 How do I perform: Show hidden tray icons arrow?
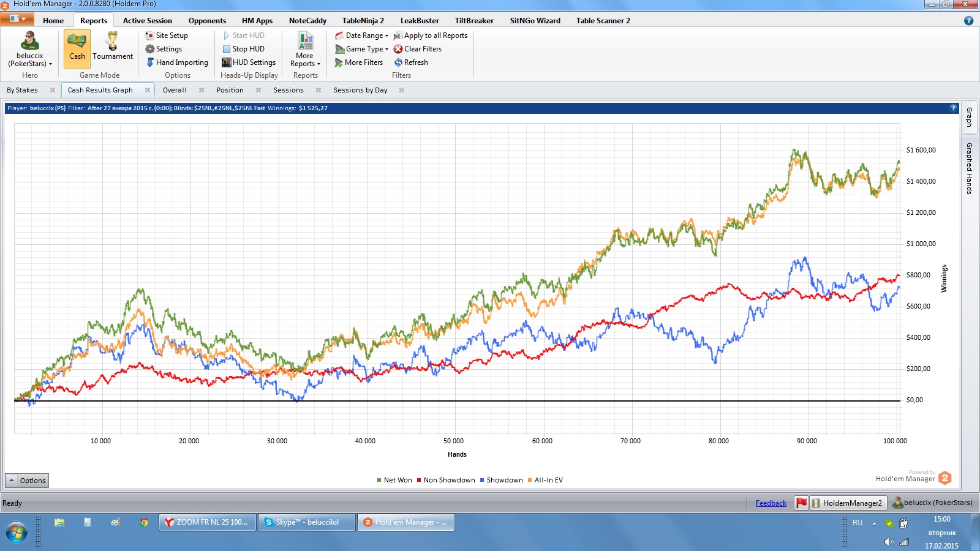874,523
